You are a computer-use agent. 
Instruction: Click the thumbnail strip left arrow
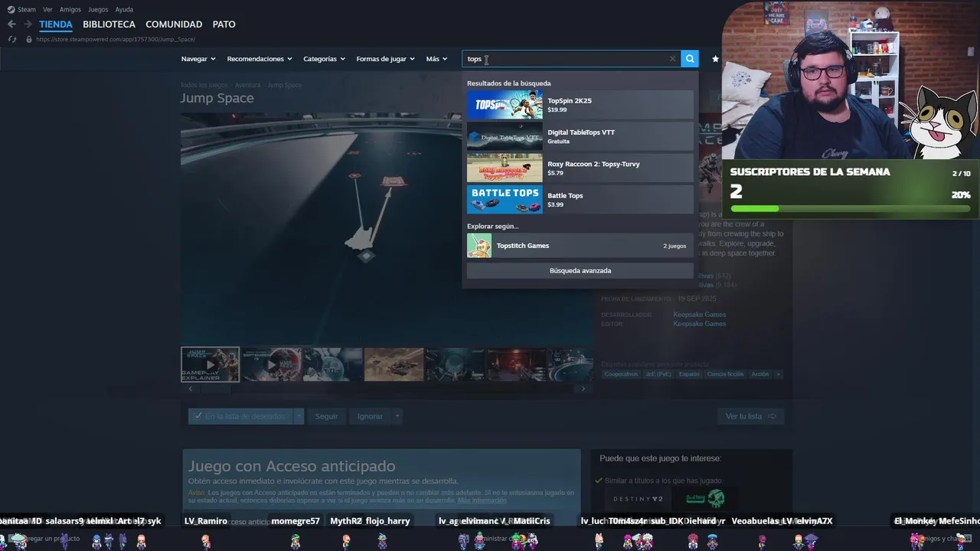tap(190, 389)
